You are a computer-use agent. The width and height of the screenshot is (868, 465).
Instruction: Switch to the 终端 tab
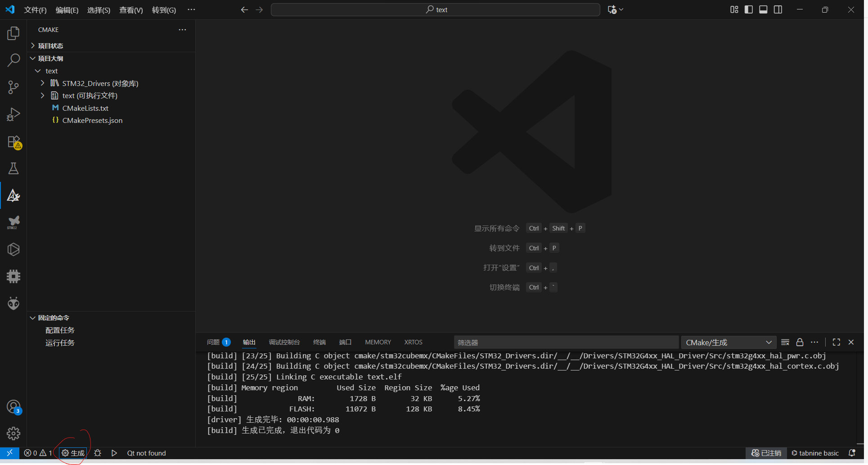point(319,342)
